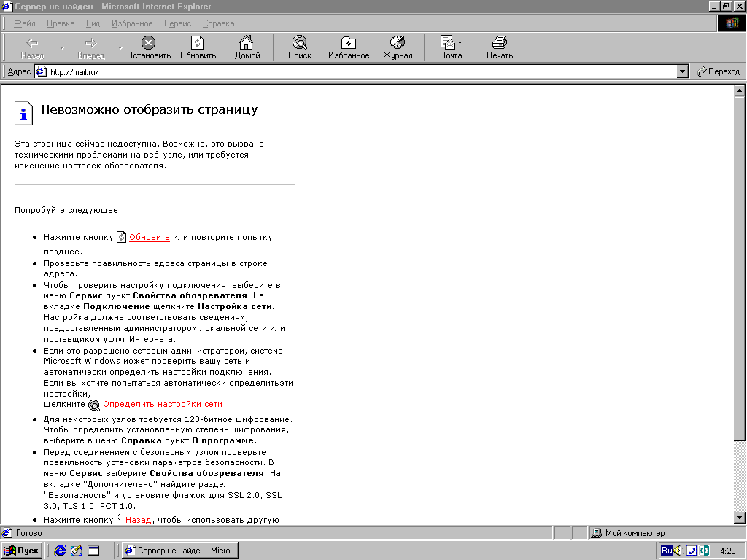Go home with the Домой button
The width and height of the screenshot is (747, 560).
(x=247, y=47)
